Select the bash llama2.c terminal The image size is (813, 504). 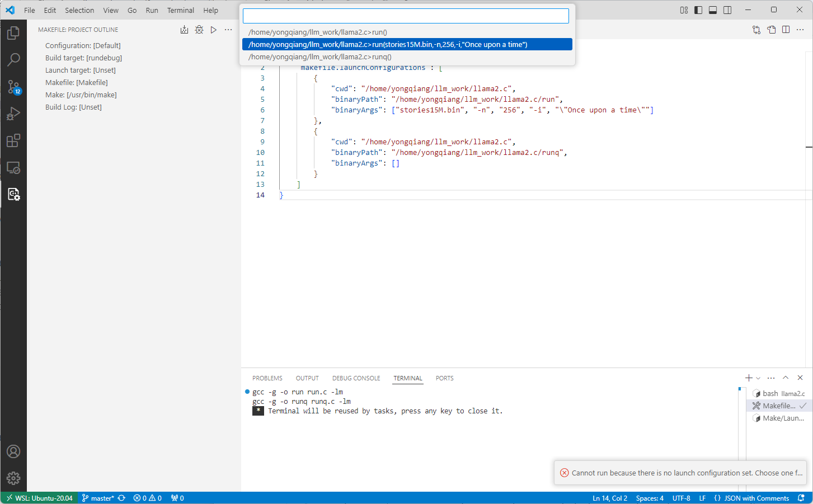click(x=779, y=393)
